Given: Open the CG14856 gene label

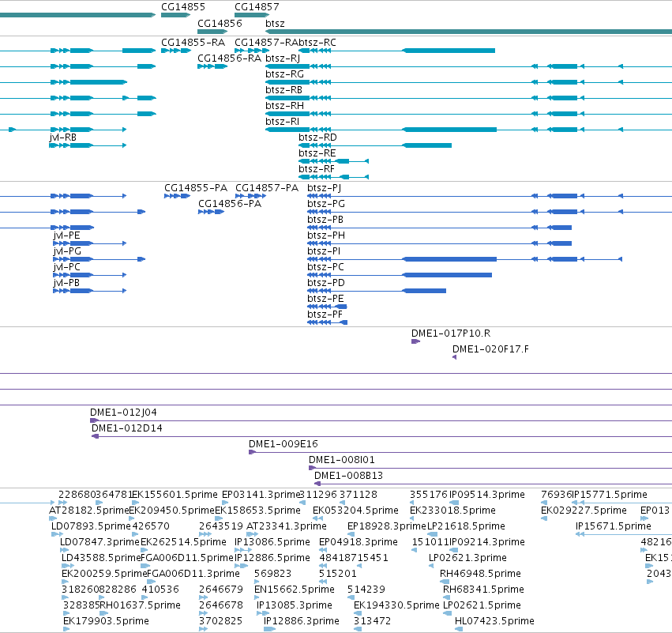Looking at the screenshot, I should click(x=220, y=23).
